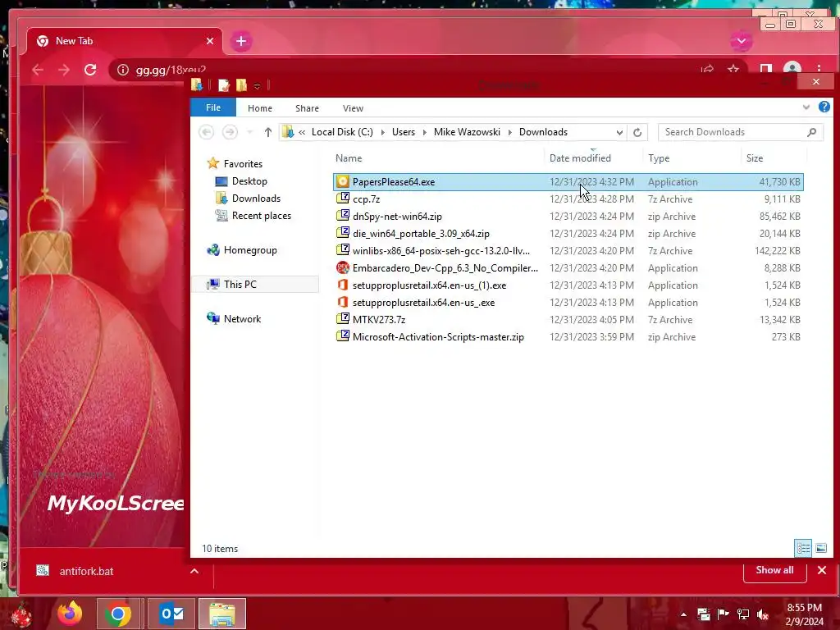The width and height of the screenshot is (840, 630).
Task: Click the search magnifier icon in Explorer
Action: pyautogui.click(x=812, y=132)
